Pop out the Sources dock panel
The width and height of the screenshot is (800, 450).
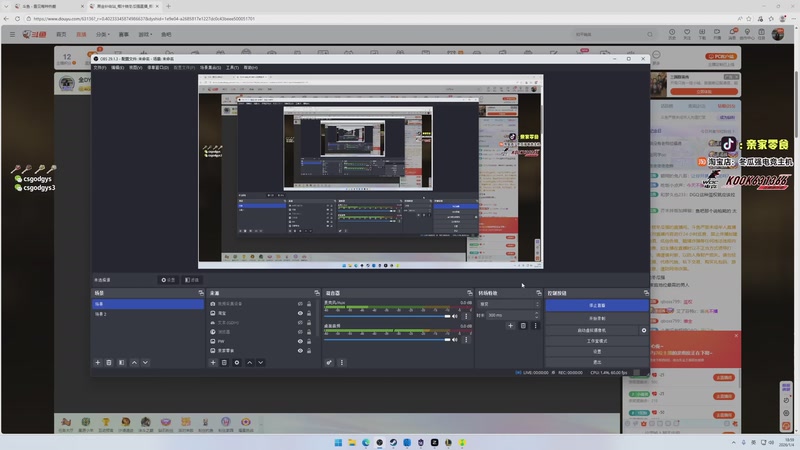tap(317, 293)
